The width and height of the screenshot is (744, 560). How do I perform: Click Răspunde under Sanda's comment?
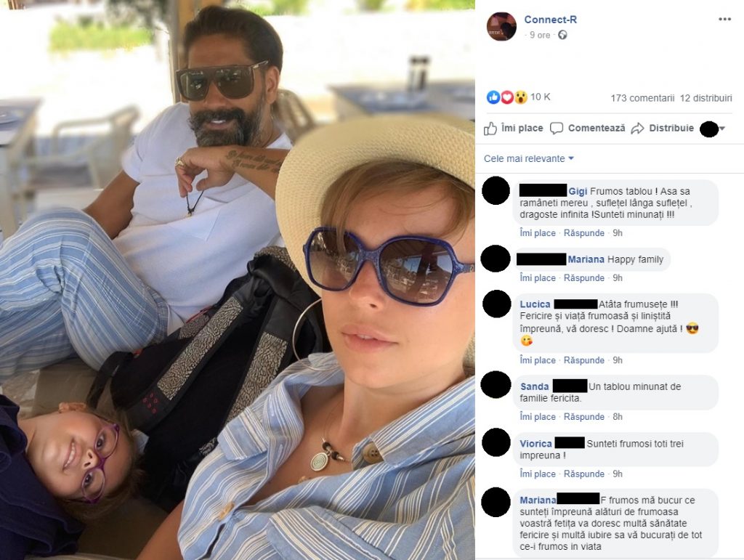coord(584,417)
